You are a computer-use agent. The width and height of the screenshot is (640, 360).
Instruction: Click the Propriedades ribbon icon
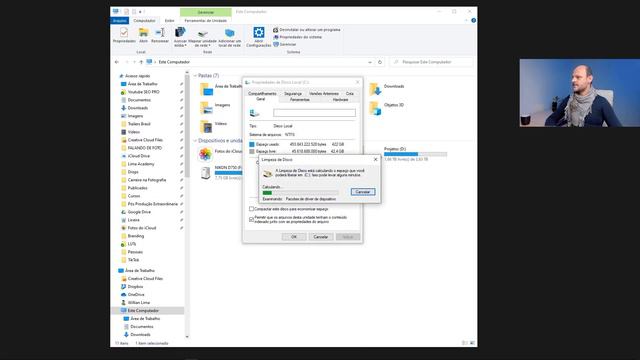pos(124,36)
